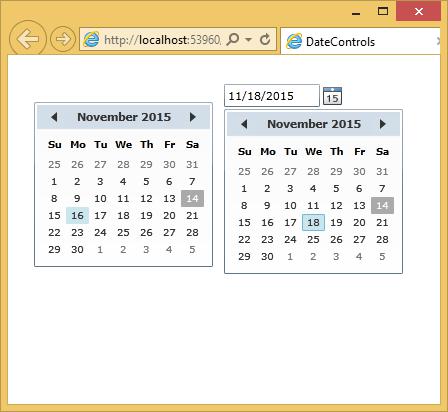Click day 22 in the left calendar

pyautogui.click(x=54, y=232)
